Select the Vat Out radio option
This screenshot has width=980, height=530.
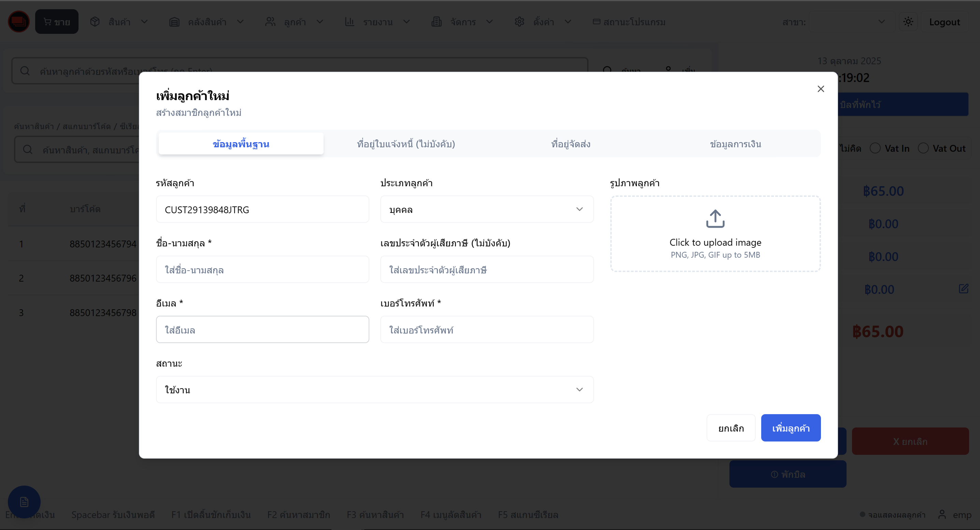(x=923, y=148)
